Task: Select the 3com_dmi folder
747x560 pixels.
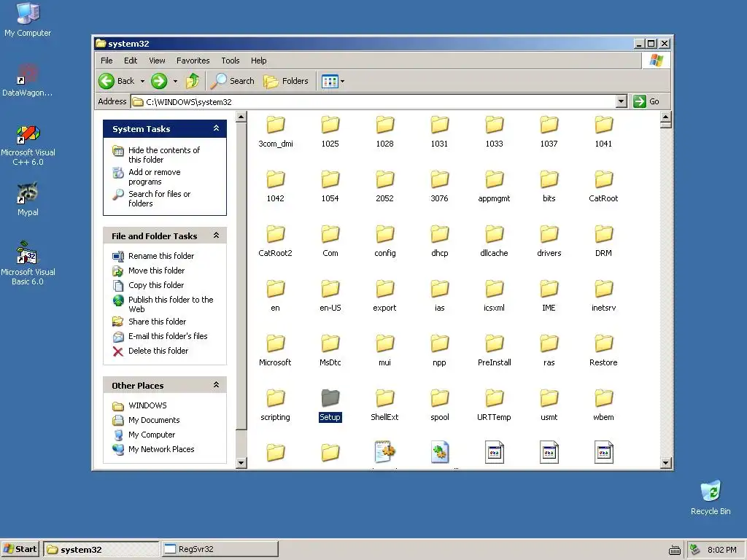Action: [275, 132]
